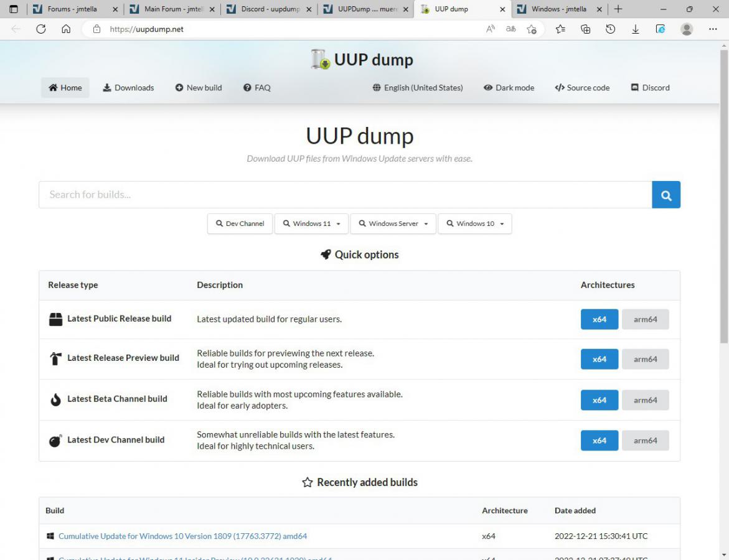
Task: Toggle Dark mode in navigation bar
Action: 509,88
